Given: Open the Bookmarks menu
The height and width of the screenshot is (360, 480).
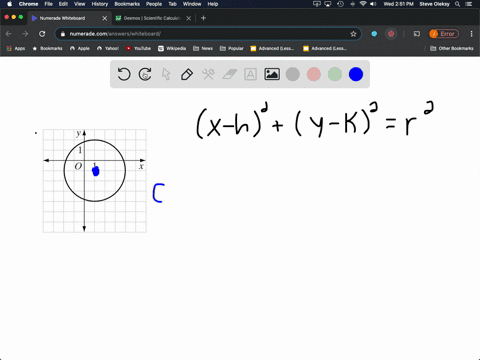Looking at the screenshot, I should [127, 4].
